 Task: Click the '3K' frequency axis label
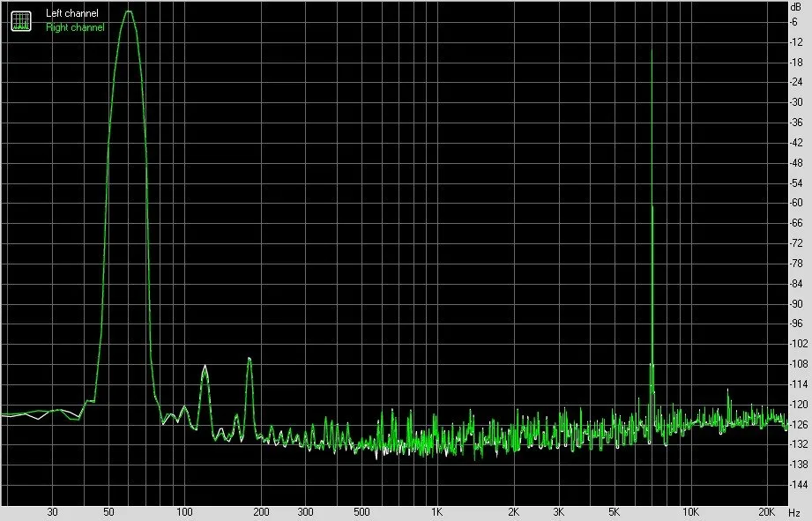[558, 512]
